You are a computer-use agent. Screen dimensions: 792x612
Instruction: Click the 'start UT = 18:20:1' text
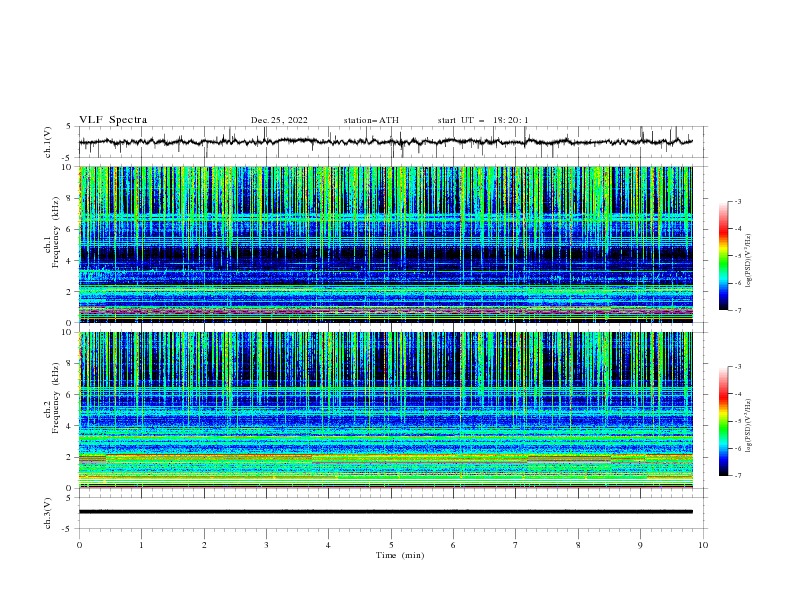pos(483,120)
